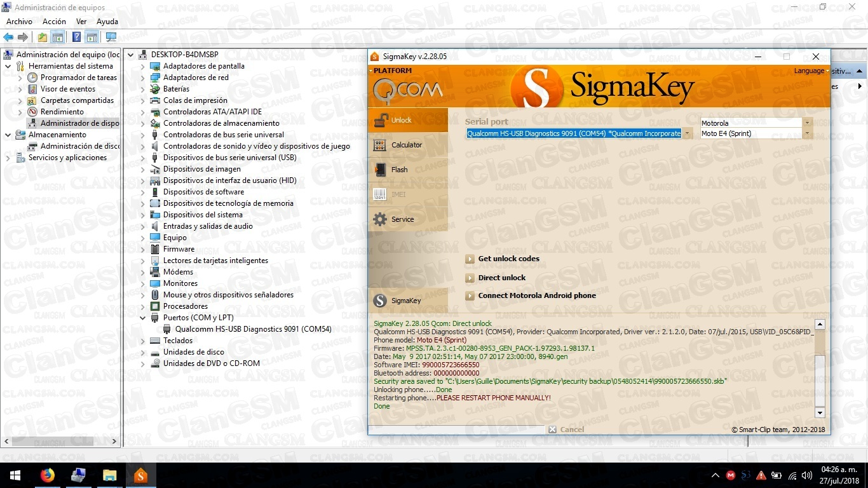
Task: Open the Ayuda menu
Action: click(x=107, y=22)
